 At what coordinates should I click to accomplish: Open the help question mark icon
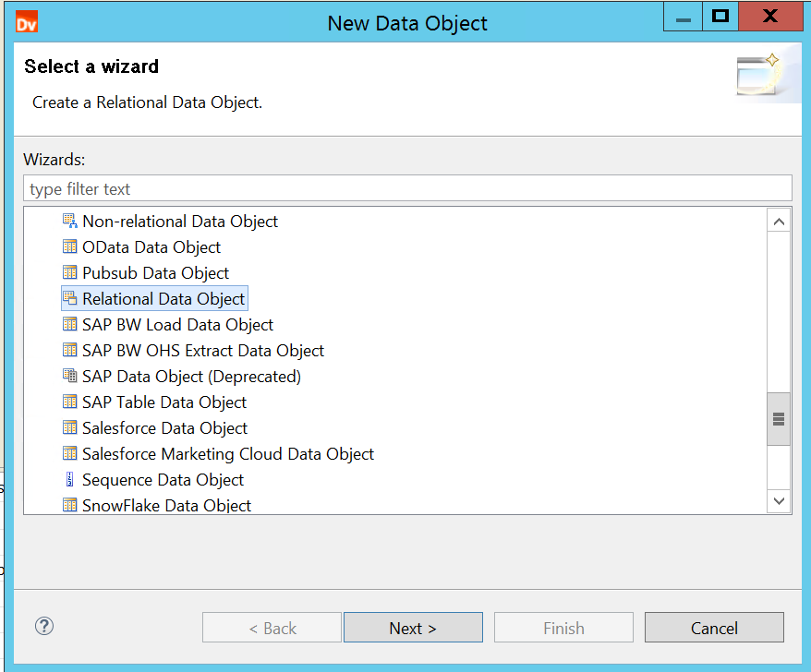click(44, 627)
